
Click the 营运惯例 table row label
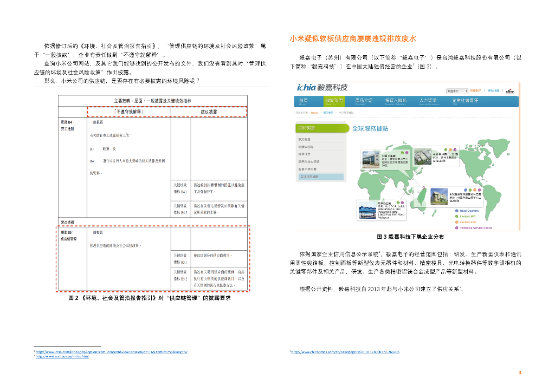(67, 223)
